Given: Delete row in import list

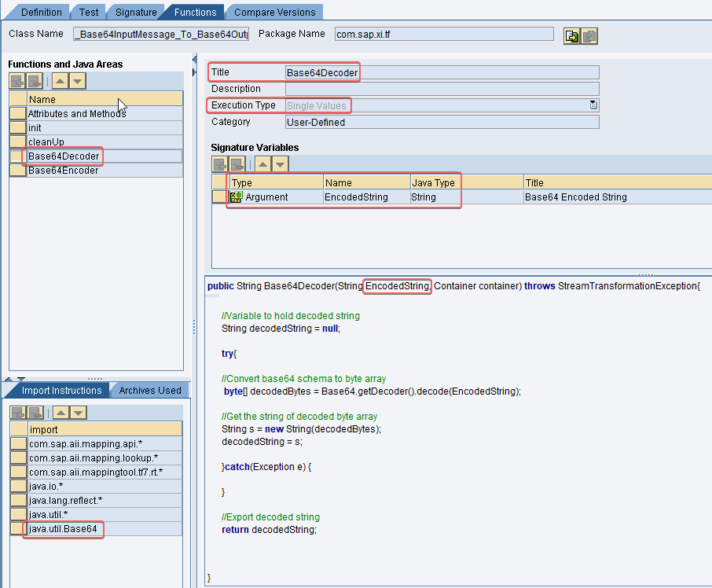Looking at the screenshot, I should click(x=35, y=413).
